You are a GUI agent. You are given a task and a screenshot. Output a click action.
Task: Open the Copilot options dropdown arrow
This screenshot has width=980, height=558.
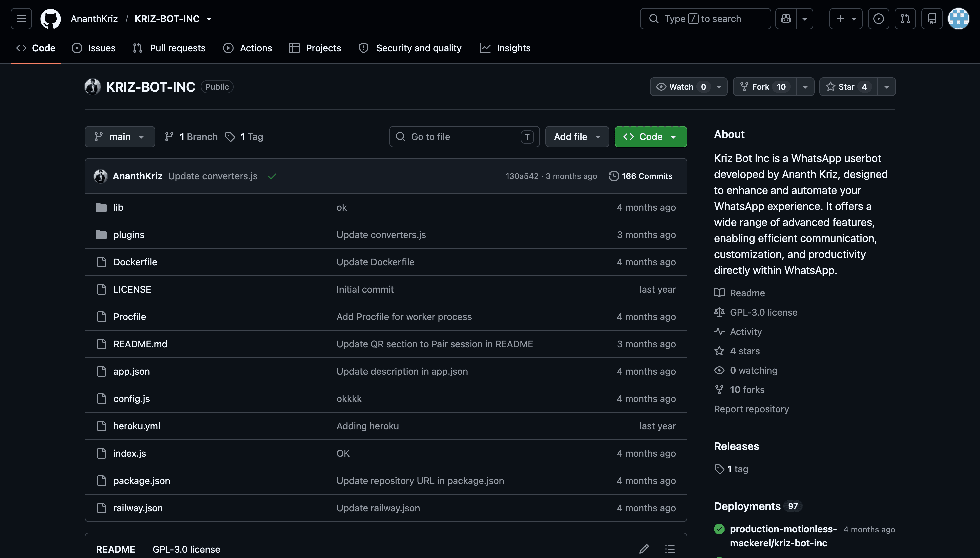[x=805, y=19]
